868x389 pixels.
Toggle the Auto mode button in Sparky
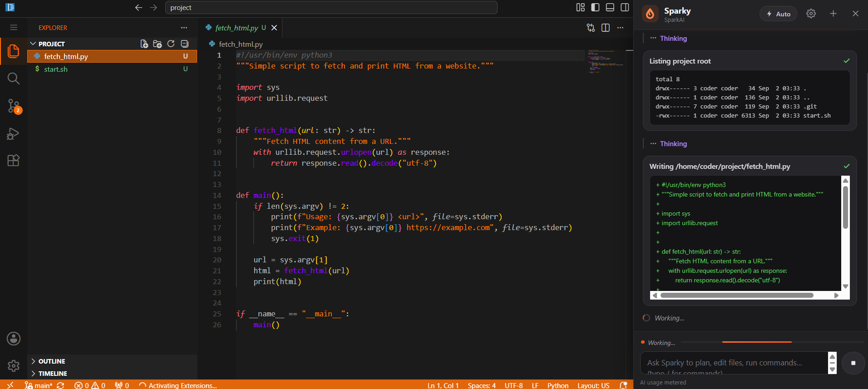779,14
